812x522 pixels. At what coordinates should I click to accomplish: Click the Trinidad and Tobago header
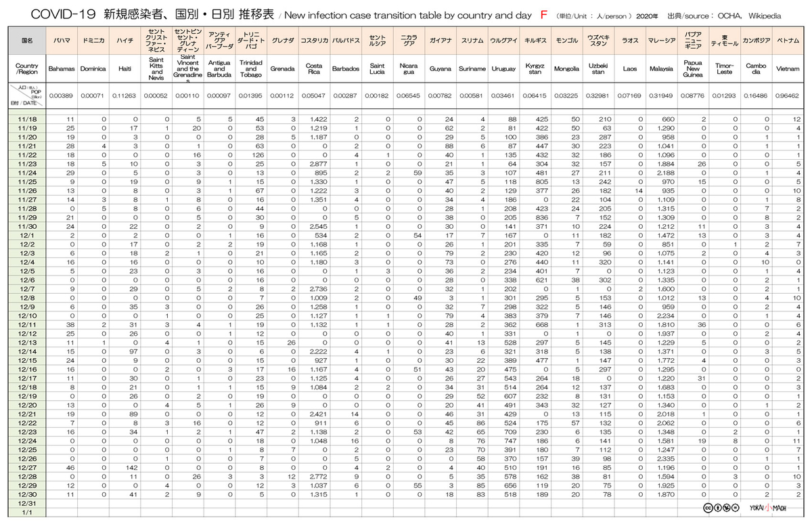tap(250, 69)
